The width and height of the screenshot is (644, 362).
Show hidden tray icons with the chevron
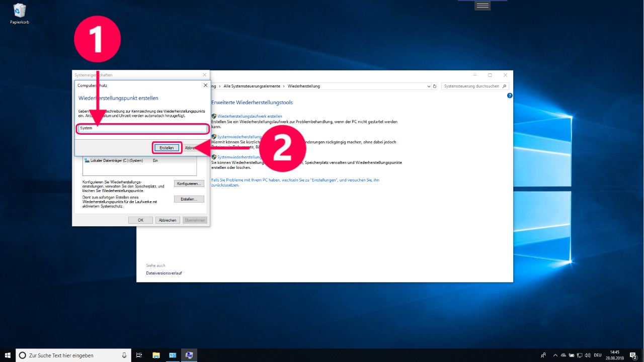pos(555,355)
